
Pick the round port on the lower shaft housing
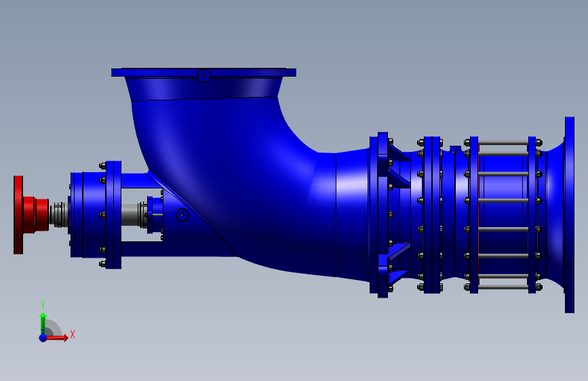pos(182,215)
